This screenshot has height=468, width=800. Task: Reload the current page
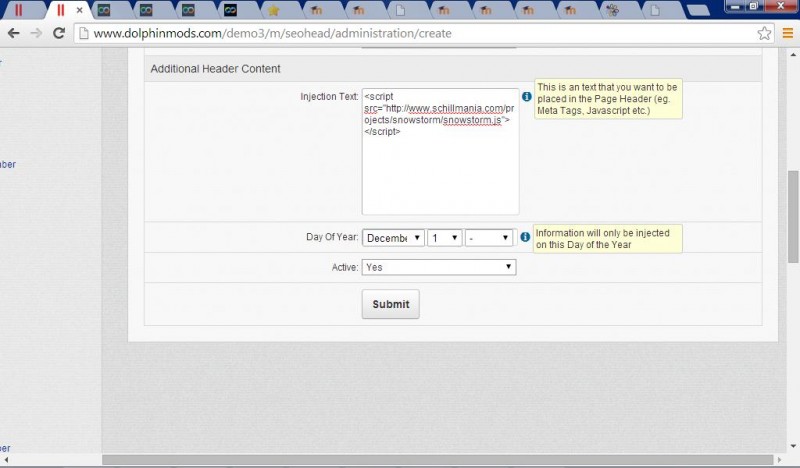[59, 33]
